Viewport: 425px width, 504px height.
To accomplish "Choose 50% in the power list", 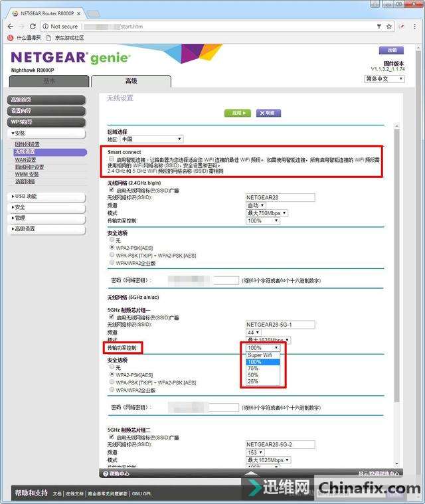I will 263,375.
